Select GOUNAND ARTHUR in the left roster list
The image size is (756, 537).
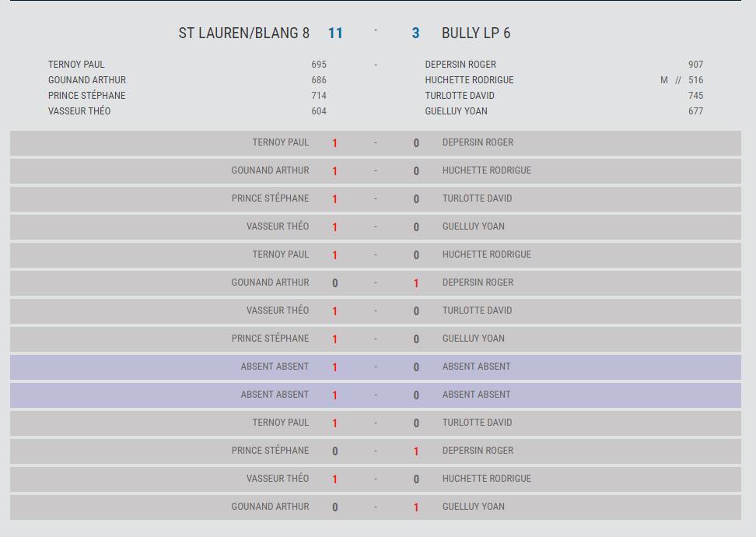coord(87,79)
